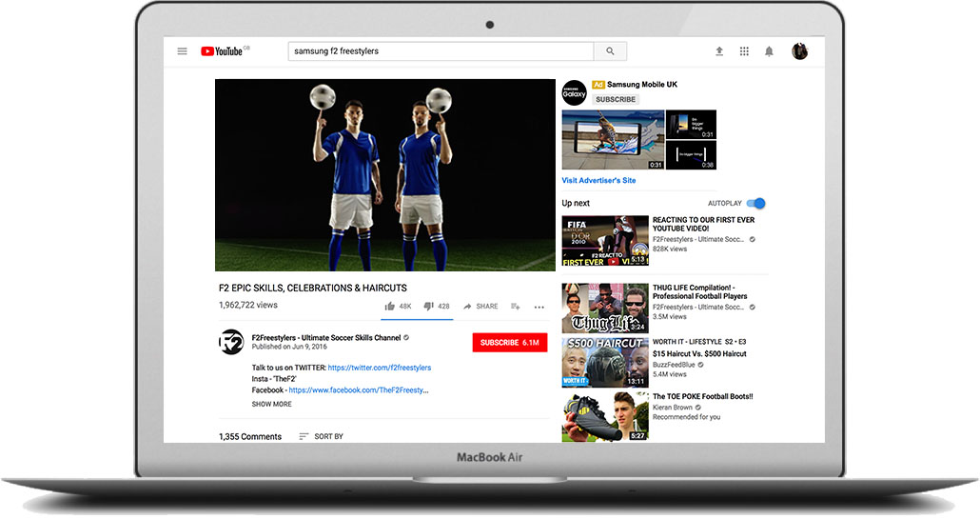The width and height of the screenshot is (980, 519).
Task: Click Samsung Mobile UK ad title
Action: (642, 85)
